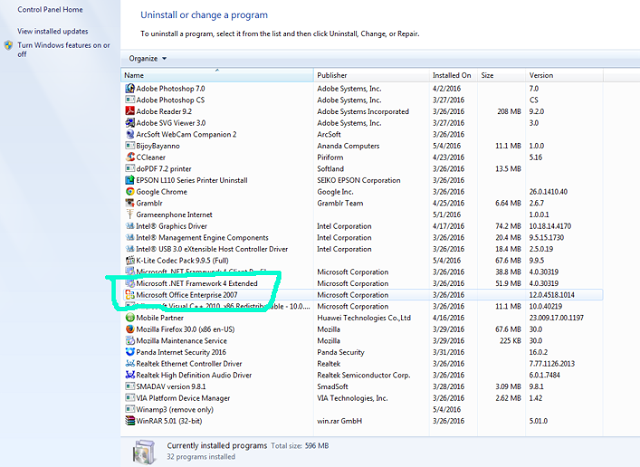Click the installed programs icon in details pane
Image resolution: width=640 pixels, height=467 pixels.
144,452
